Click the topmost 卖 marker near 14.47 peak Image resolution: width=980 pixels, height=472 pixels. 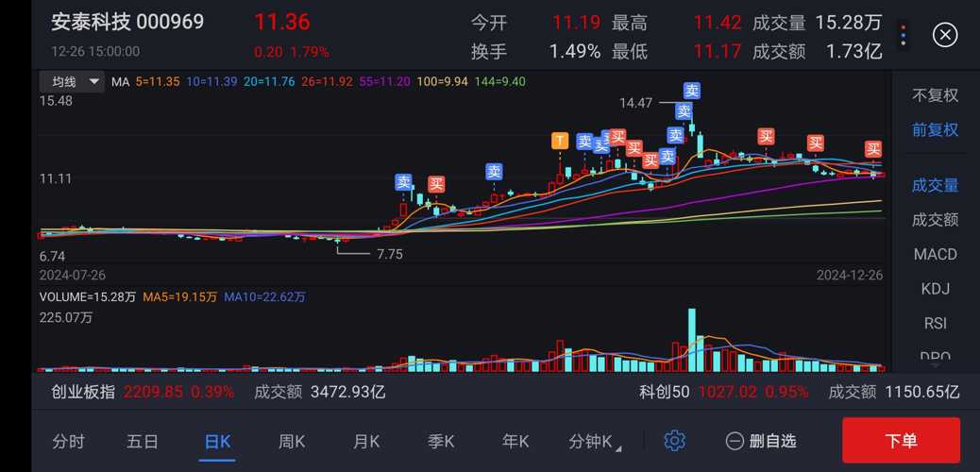(692, 92)
